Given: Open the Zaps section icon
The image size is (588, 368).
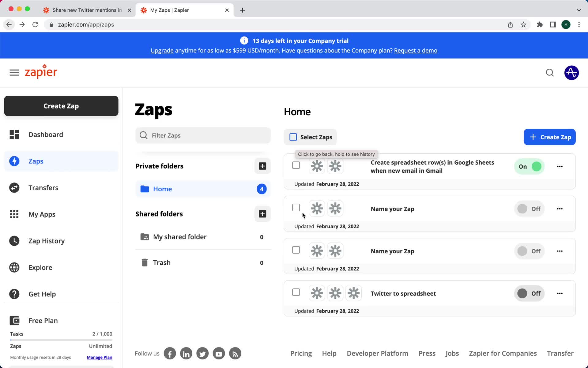Looking at the screenshot, I should point(15,161).
